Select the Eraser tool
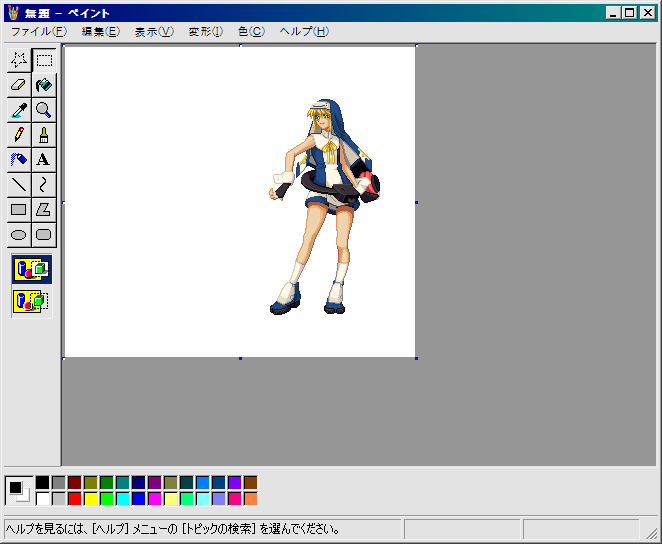The height and width of the screenshot is (544, 662). click(18, 85)
